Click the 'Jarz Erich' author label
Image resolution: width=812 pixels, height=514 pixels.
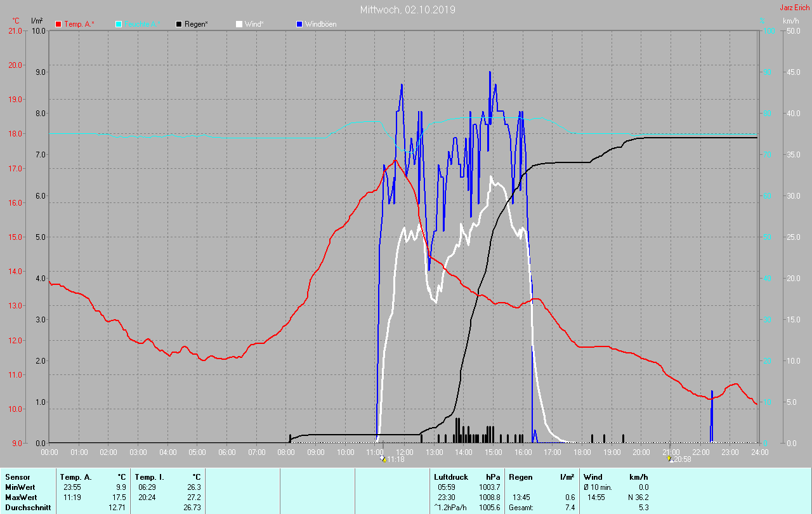tap(794, 8)
